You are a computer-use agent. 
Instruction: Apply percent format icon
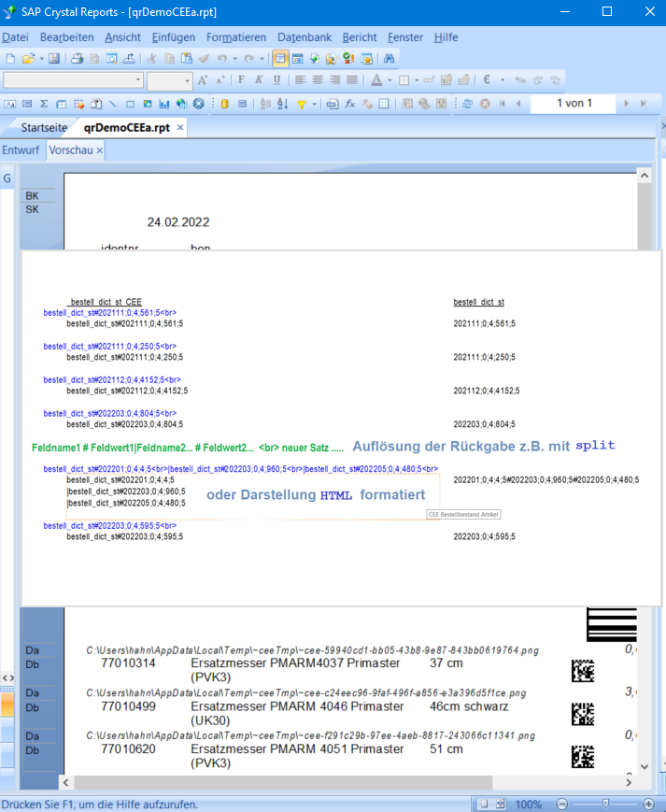point(520,80)
